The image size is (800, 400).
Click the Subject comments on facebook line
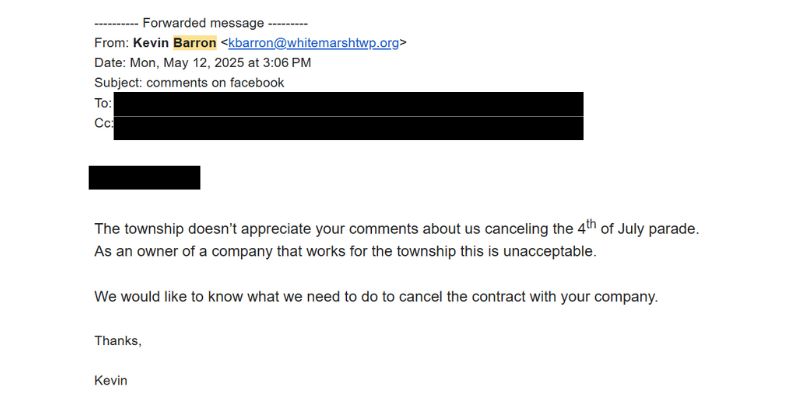189,83
